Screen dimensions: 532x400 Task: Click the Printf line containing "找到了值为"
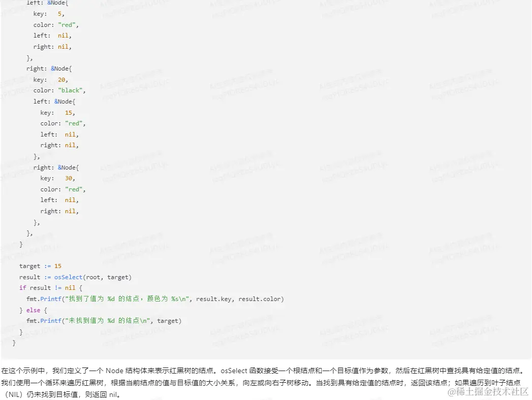[x=155, y=299]
